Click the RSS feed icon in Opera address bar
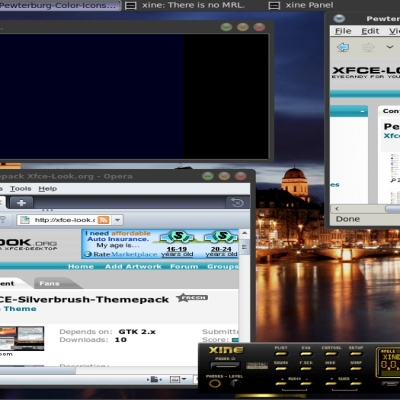Image resolution: width=400 pixels, height=400 pixels. (104, 220)
